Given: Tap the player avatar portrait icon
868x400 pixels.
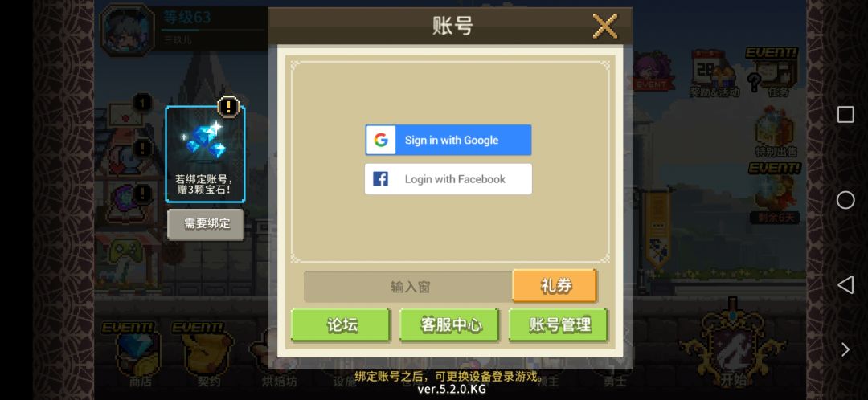Looking at the screenshot, I should coord(128,29).
